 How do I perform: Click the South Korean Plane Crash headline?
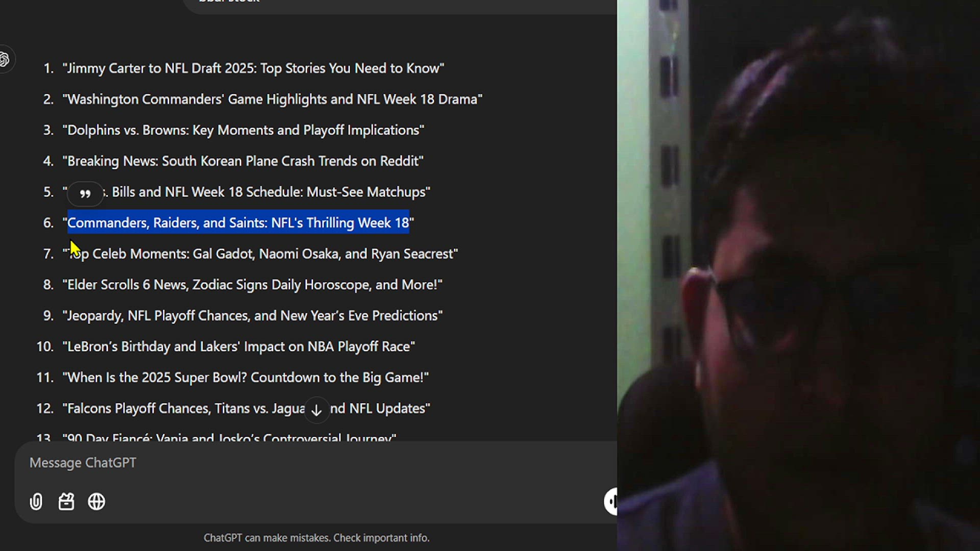tap(243, 161)
